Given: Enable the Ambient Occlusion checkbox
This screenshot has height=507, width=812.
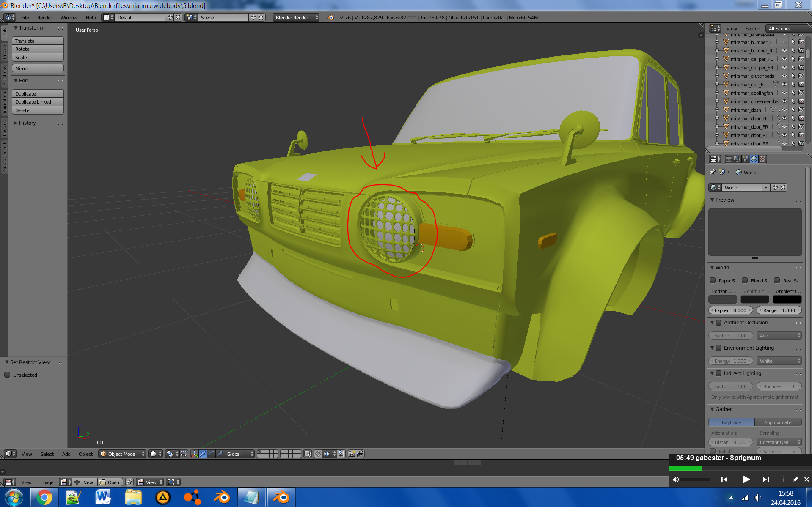Looking at the screenshot, I should pyautogui.click(x=718, y=322).
